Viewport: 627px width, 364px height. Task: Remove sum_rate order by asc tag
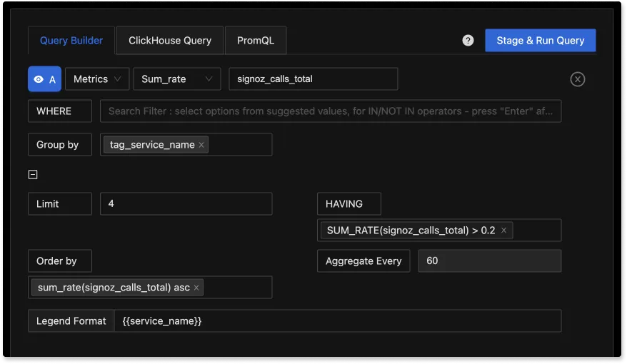point(196,288)
